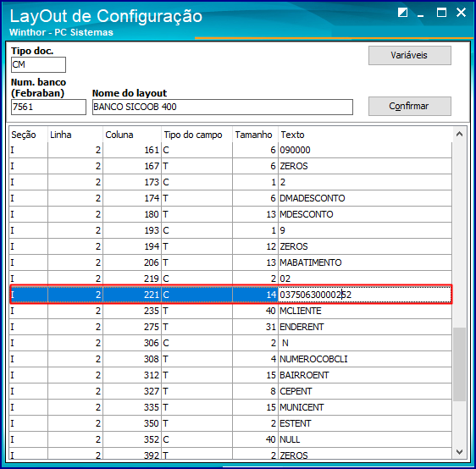Click Tamanho cell 12 in column 194 row
Image resolution: width=476 pixels, height=469 pixels.
click(x=255, y=246)
